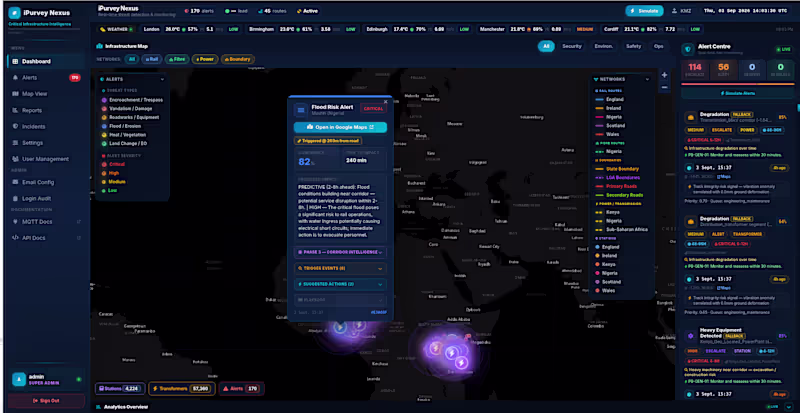This screenshot has height=413, width=800.
Task: Click the Active status badge
Action: tap(308, 11)
